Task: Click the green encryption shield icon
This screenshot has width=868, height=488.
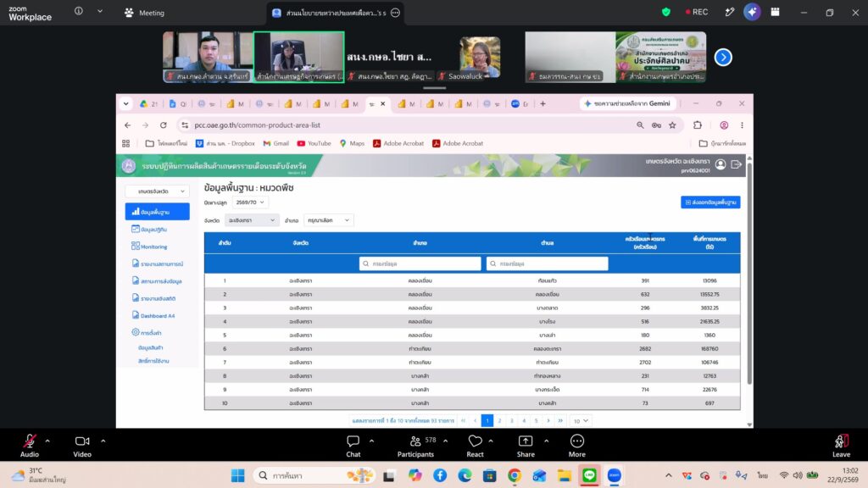Action: (666, 12)
